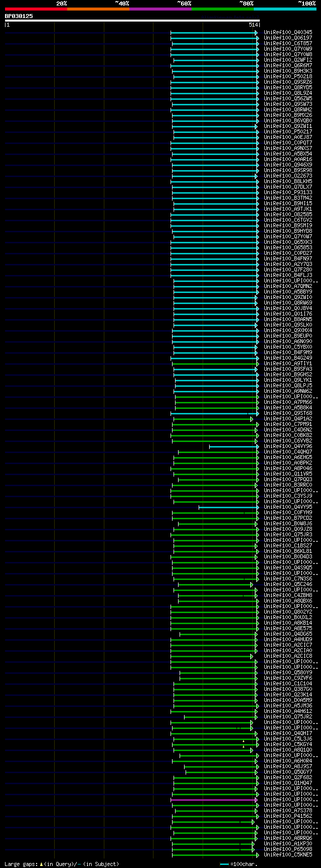Click the red 20% identity legend segment

coord(36,9)
